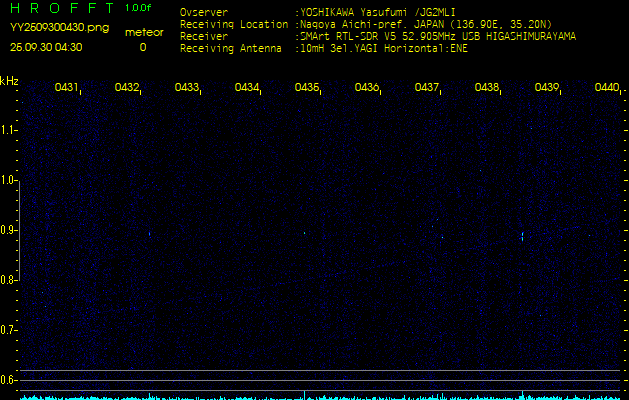
Task: Pick the 0436 time marker
Action: click(367, 87)
